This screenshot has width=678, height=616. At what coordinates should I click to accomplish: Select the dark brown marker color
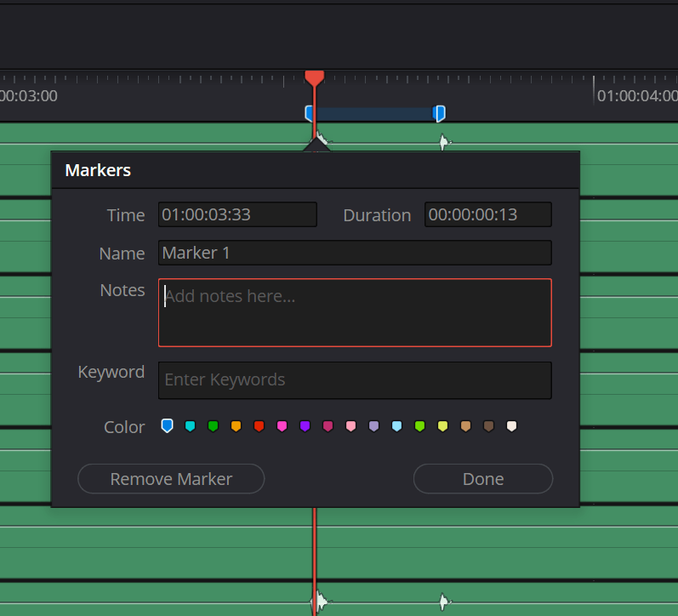pos(488,426)
